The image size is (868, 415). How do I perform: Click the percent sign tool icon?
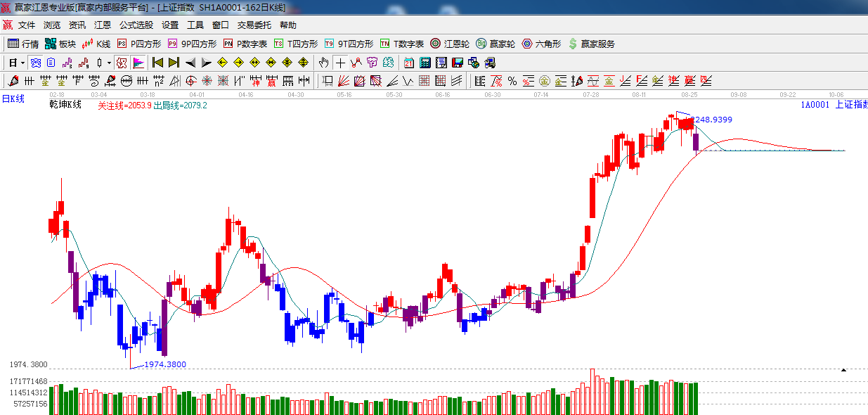512,81
